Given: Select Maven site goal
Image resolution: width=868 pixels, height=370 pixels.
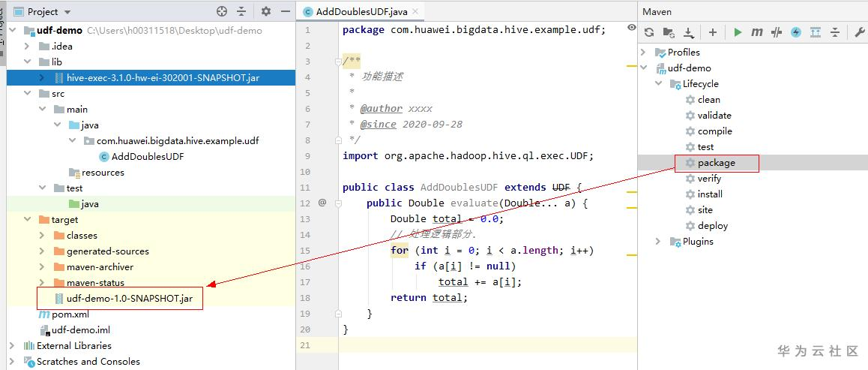Looking at the screenshot, I should point(699,210).
